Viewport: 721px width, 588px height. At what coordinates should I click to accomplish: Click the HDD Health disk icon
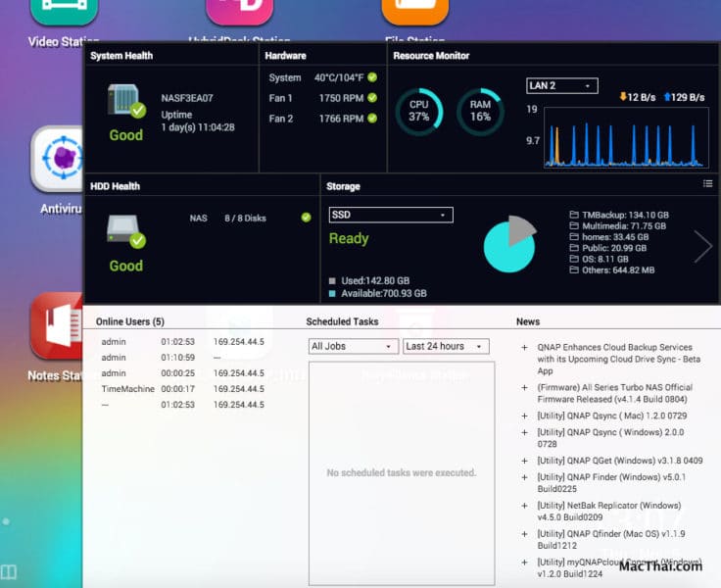click(125, 231)
